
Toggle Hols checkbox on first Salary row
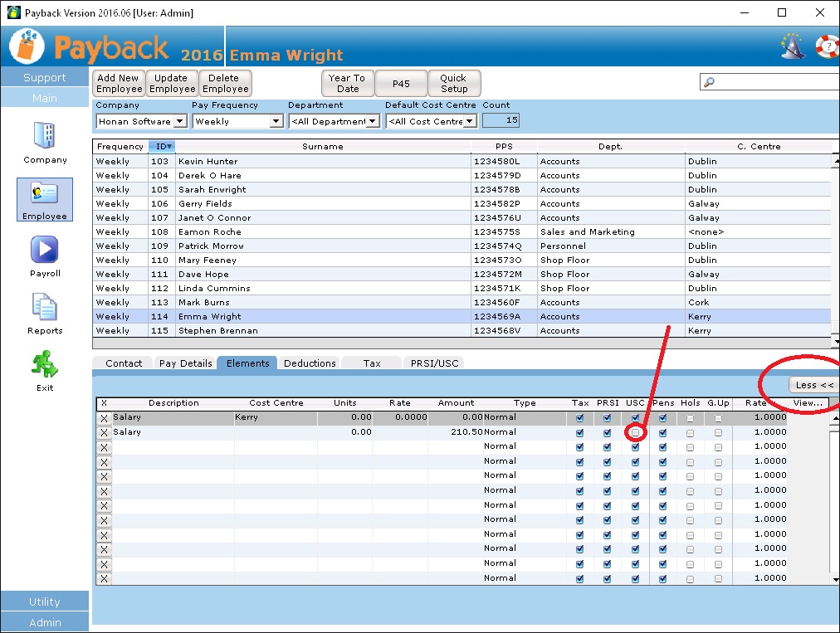pyautogui.click(x=690, y=418)
